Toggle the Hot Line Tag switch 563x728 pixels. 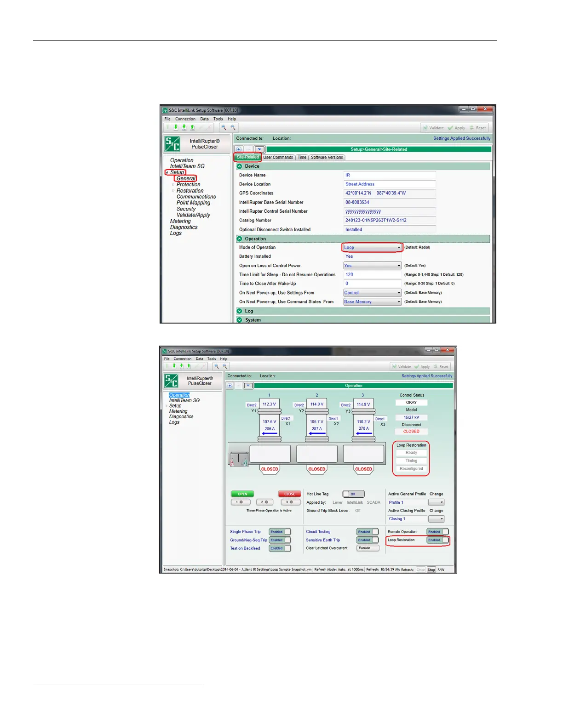(353, 494)
